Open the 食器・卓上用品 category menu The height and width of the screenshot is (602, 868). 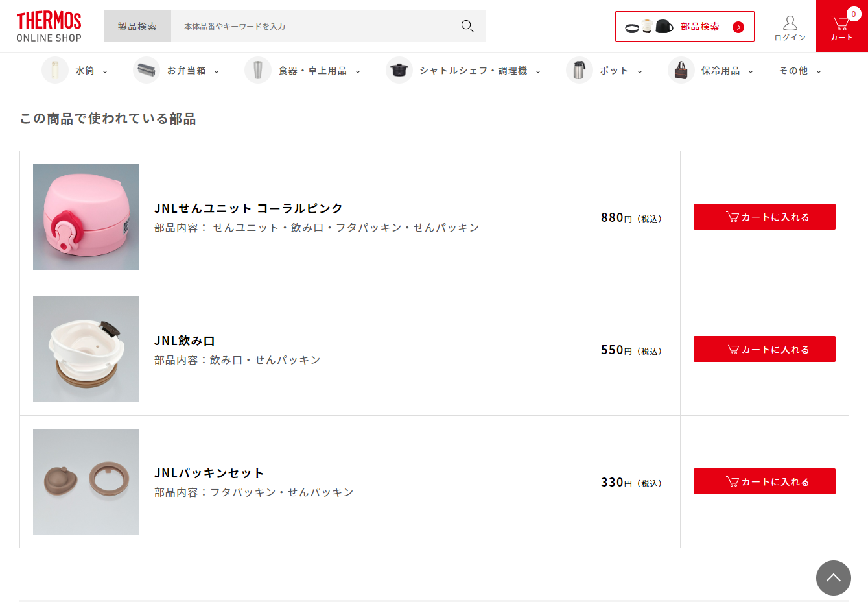click(x=312, y=71)
